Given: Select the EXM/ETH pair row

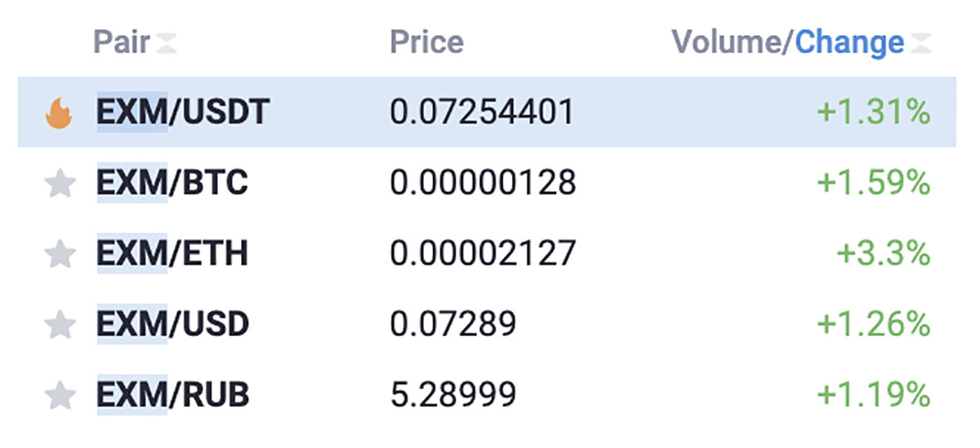Looking at the screenshot, I should pyautogui.click(x=487, y=254).
